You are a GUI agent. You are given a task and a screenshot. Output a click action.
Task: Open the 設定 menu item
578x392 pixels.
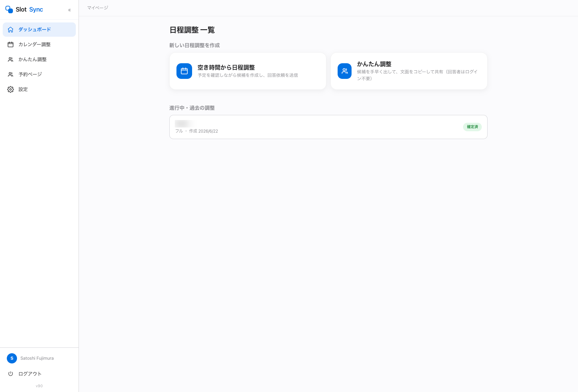[x=39, y=89]
